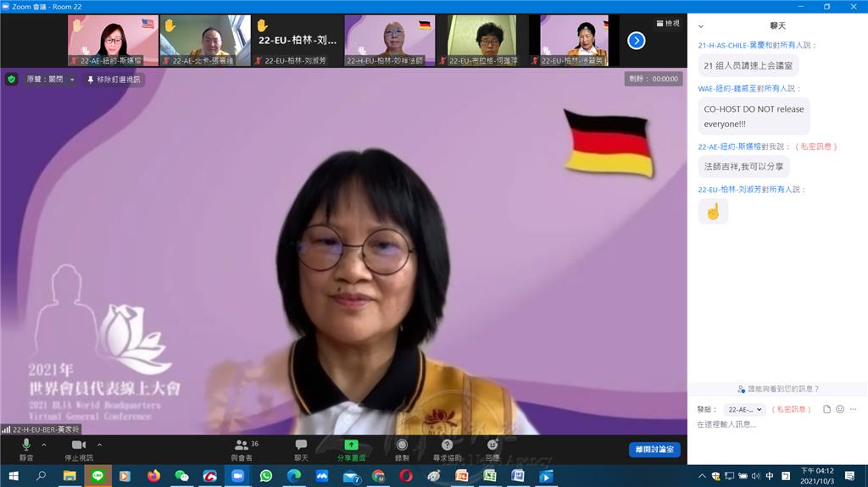
Task: Mute the microphone in Zoom toolbar
Action: coord(26,450)
